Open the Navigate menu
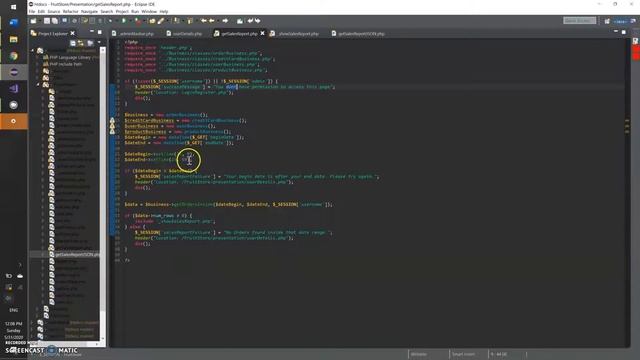Screen dimensions: 640x360 (89, 11)
